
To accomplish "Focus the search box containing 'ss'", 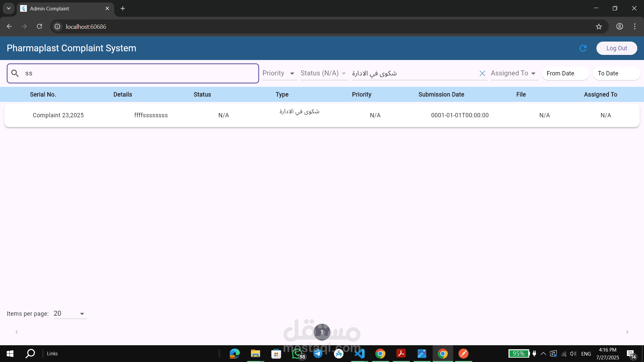I will click(x=133, y=73).
